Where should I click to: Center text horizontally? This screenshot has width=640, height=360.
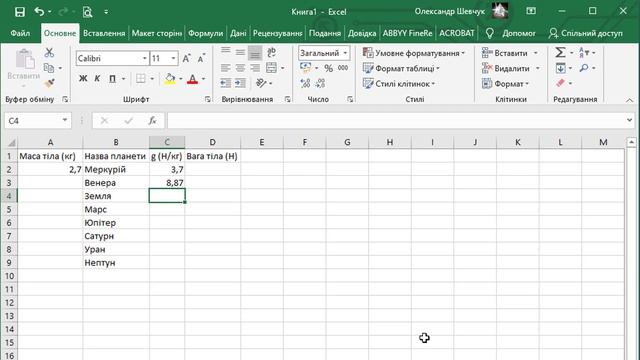[240, 68]
